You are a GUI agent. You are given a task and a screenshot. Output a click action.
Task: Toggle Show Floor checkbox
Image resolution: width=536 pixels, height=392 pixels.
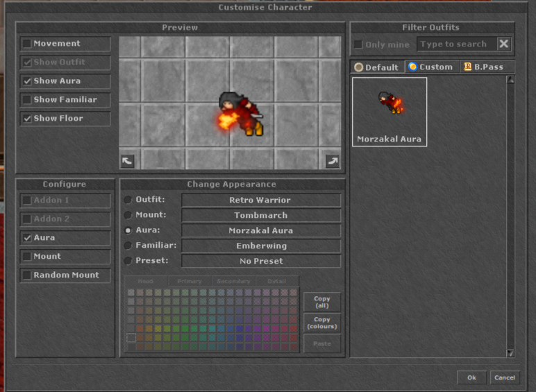pos(27,119)
